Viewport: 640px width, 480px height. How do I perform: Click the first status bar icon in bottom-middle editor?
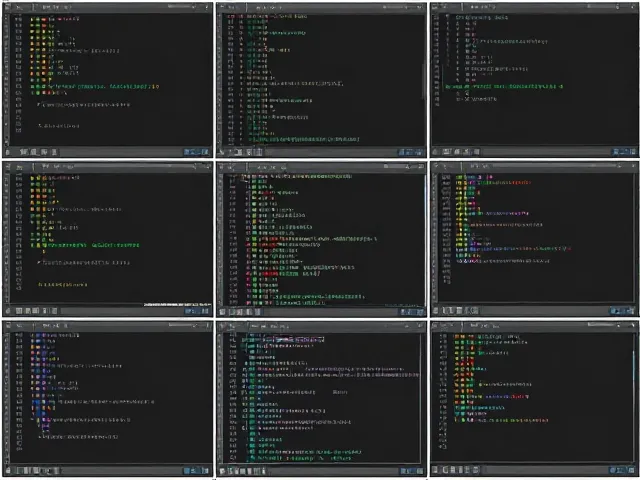(222, 471)
